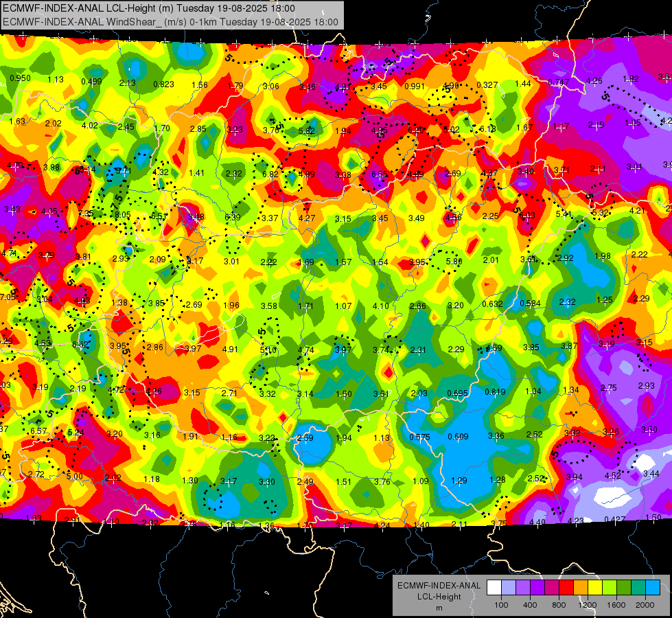Click the 8.05 wind shear value
The image size is (672, 618).
pos(123,215)
